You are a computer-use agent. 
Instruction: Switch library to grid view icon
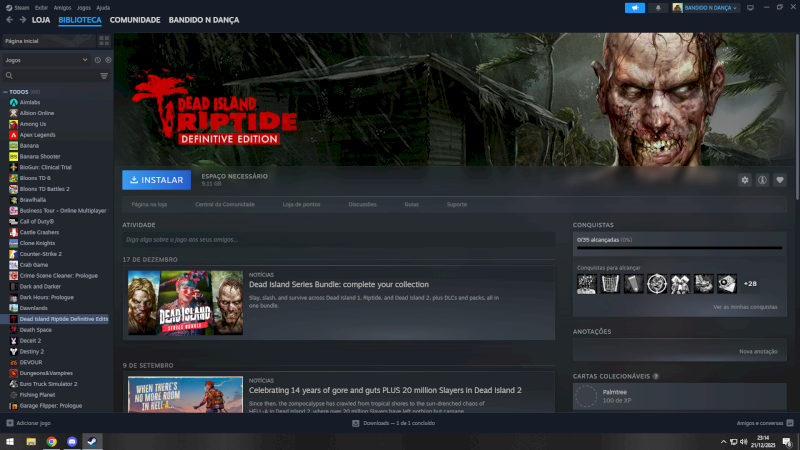coord(103,41)
